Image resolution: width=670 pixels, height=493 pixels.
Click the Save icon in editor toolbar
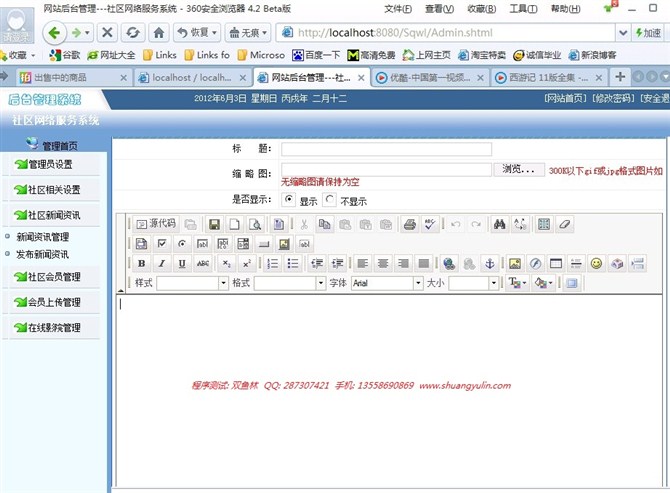pos(214,224)
